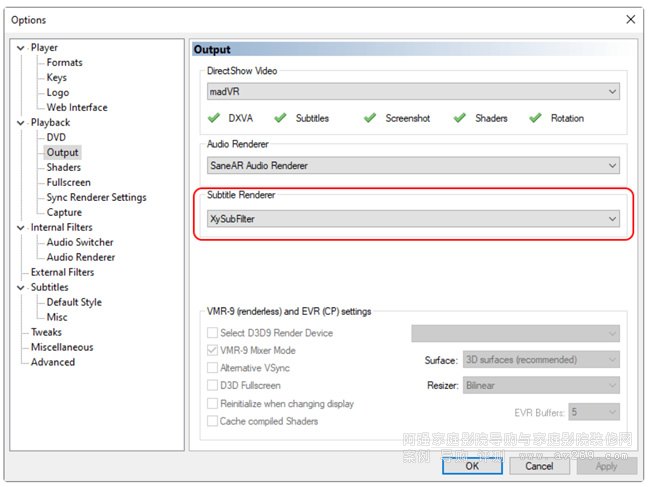Viewport: 650px width, 487px height.
Task: Go to Default Style under Subtitles
Action: tap(74, 303)
